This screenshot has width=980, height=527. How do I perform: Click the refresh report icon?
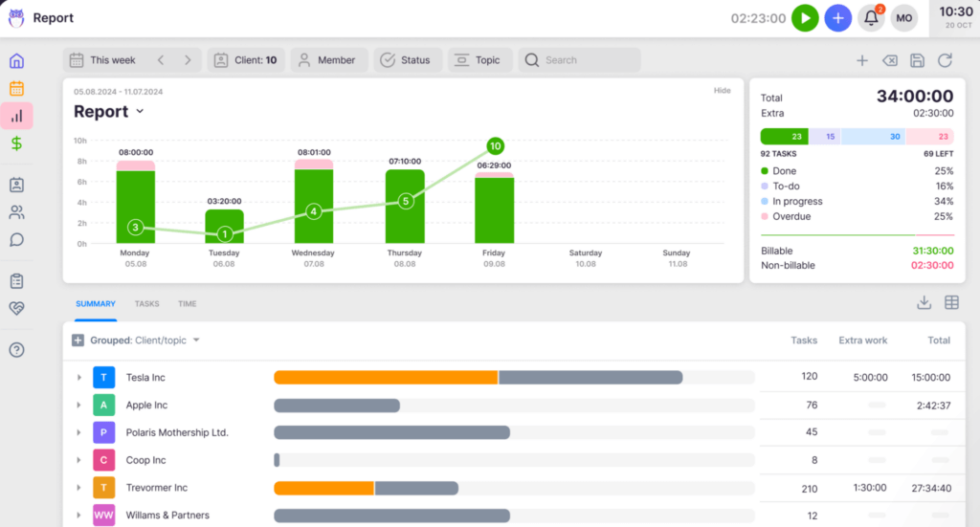coord(945,60)
